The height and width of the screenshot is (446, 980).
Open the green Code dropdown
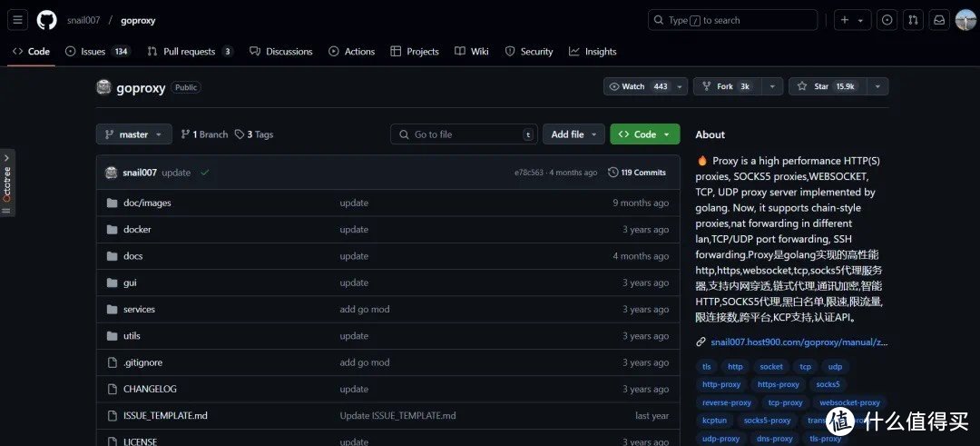[x=644, y=134]
